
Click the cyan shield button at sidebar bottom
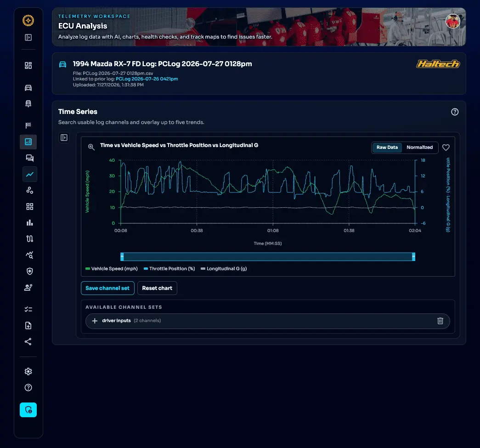pyautogui.click(x=28, y=410)
